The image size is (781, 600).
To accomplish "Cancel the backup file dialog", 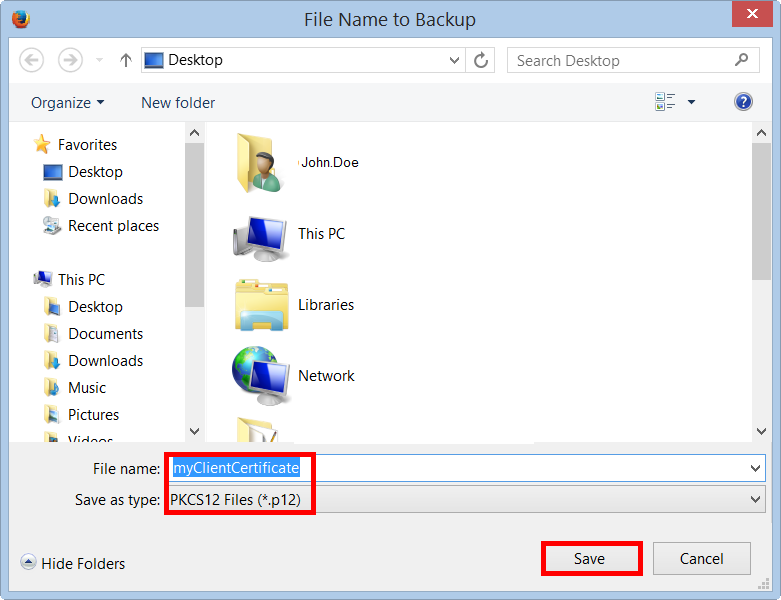I will [701, 558].
